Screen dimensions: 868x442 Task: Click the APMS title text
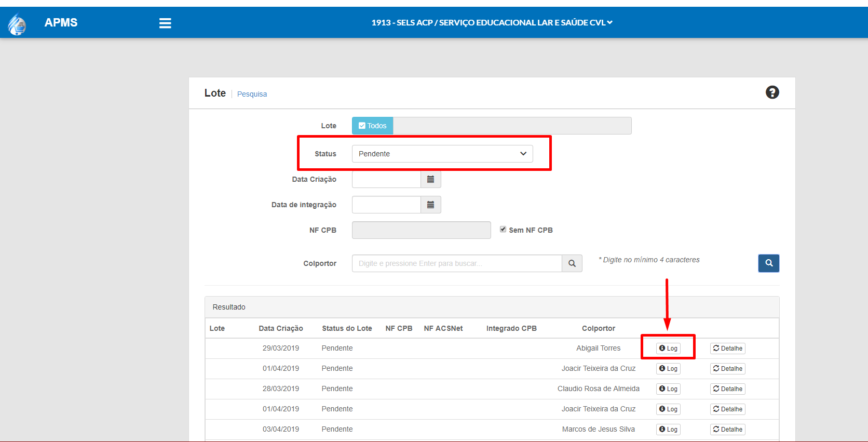(61, 22)
